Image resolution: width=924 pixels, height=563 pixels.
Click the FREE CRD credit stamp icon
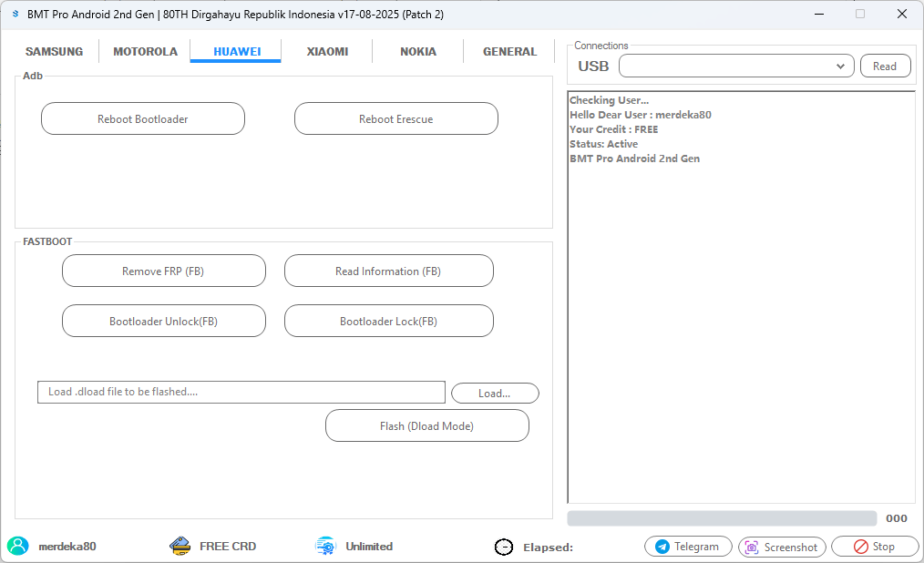point(180,546)
